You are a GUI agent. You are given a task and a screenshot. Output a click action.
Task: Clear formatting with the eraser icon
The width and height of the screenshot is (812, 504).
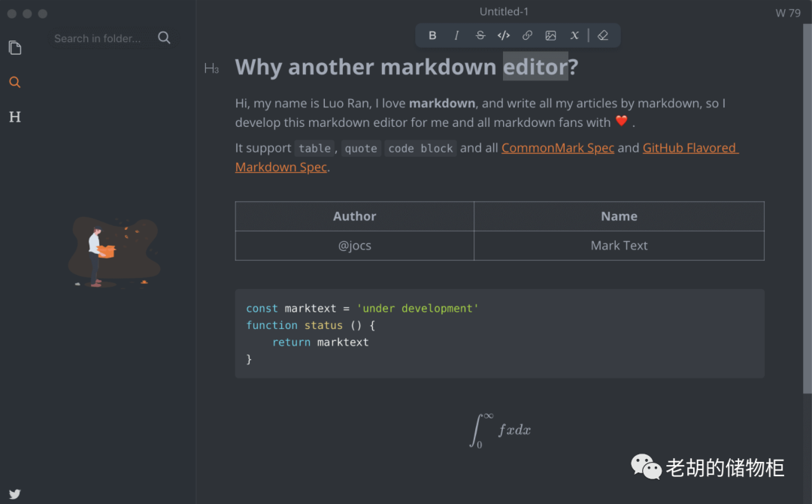pyautogui.click(x=603, y=36)
